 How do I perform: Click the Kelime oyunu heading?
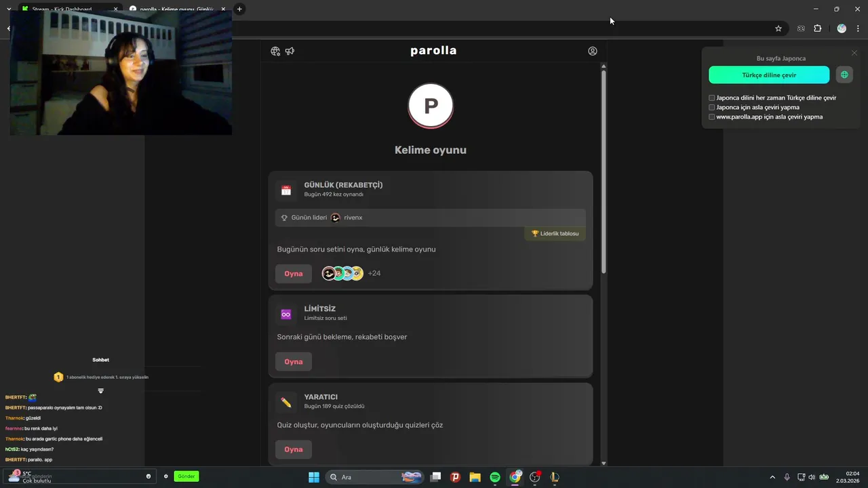click(431, 150)
